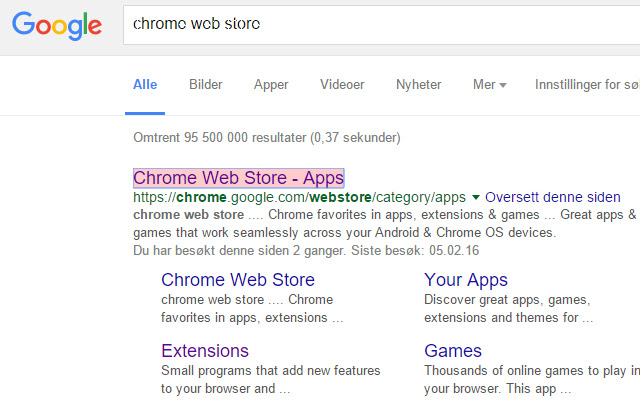Open the Nyheter tab

[419, 84]
